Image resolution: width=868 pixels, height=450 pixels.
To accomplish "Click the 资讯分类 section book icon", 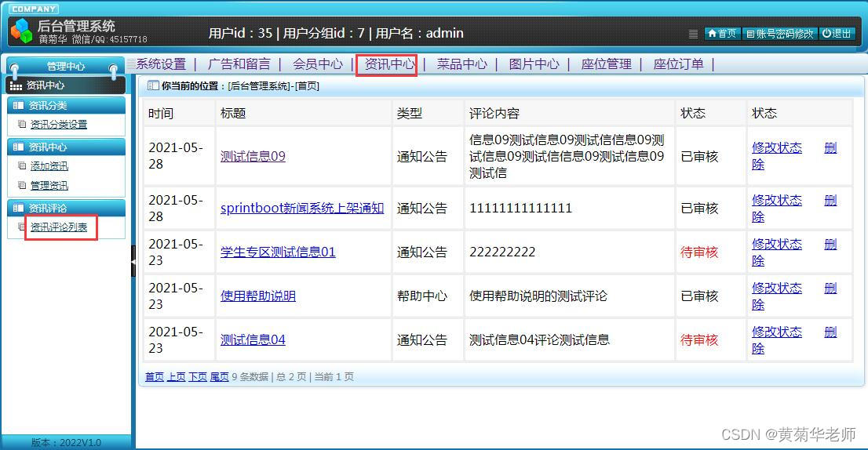I will 18,106.
